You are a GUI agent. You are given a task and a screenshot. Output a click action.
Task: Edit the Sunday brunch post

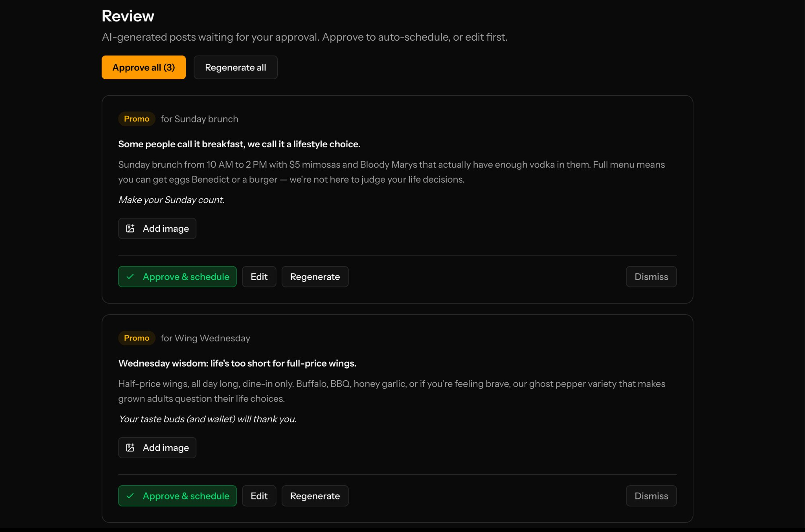pyautogui.click(x=259, y=276)
